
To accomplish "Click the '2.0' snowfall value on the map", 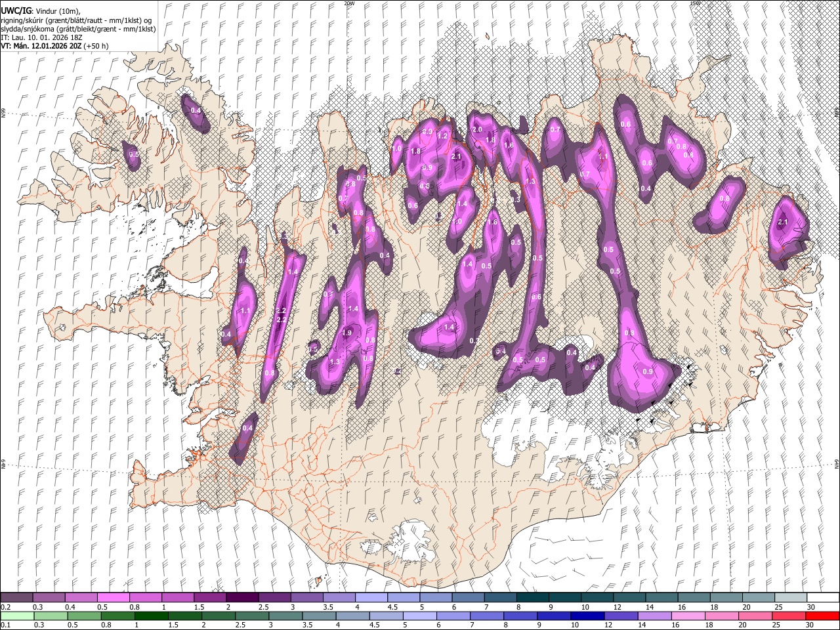I will 478,130.
